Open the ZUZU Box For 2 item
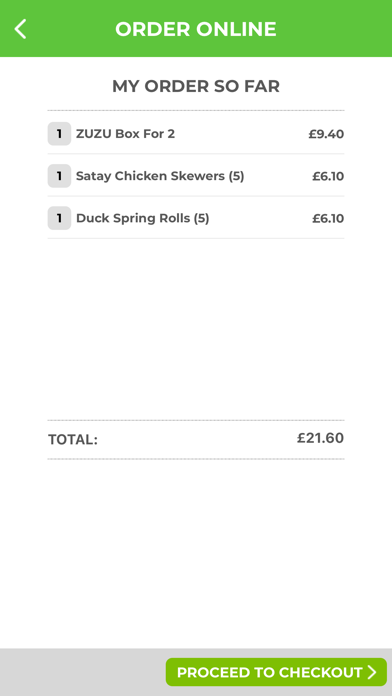Viewport: 392px width, 696px height. click(x=126, y=134)
